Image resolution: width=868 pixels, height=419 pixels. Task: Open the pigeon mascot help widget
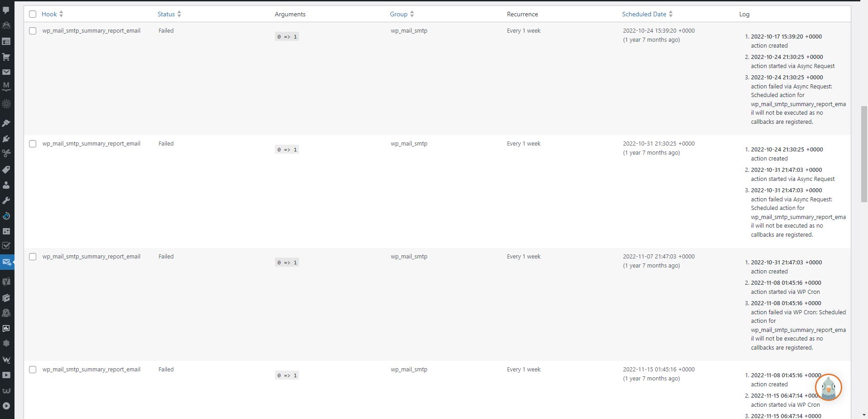tap(828, 387)
